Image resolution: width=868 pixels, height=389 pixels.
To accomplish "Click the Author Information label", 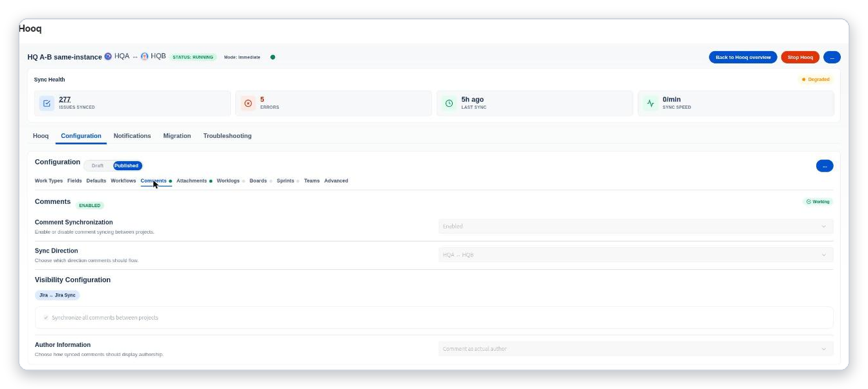I will click(x=63, y=345).
